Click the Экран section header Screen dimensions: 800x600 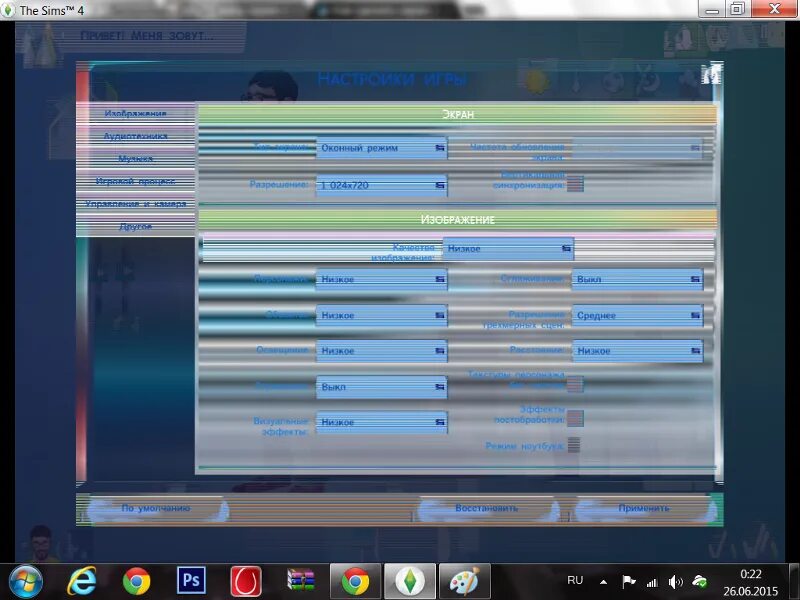pos(458,114)
